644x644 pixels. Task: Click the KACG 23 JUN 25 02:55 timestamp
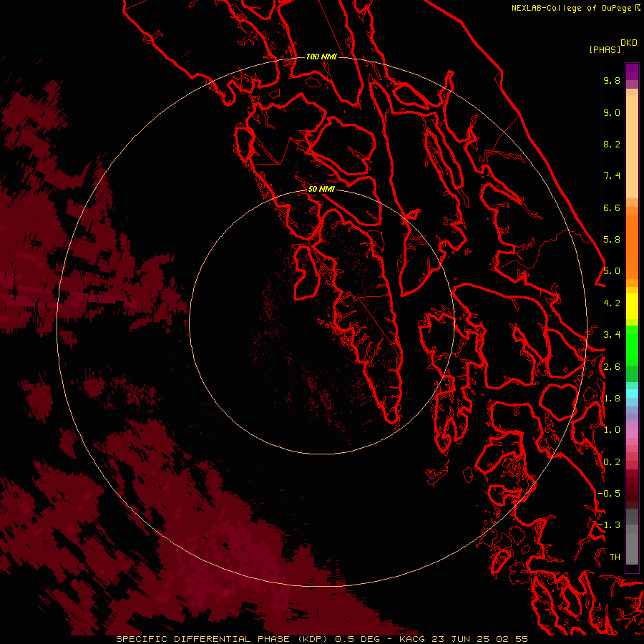click(463, 639)
